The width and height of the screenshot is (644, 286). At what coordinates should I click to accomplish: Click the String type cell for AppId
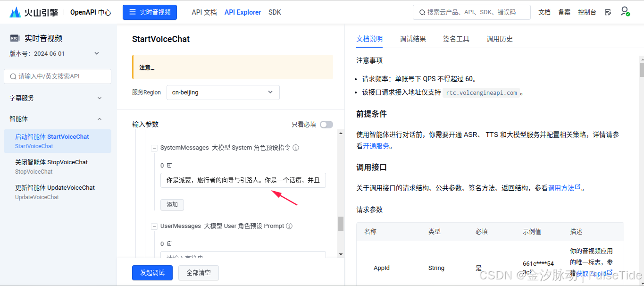[436, 268]
